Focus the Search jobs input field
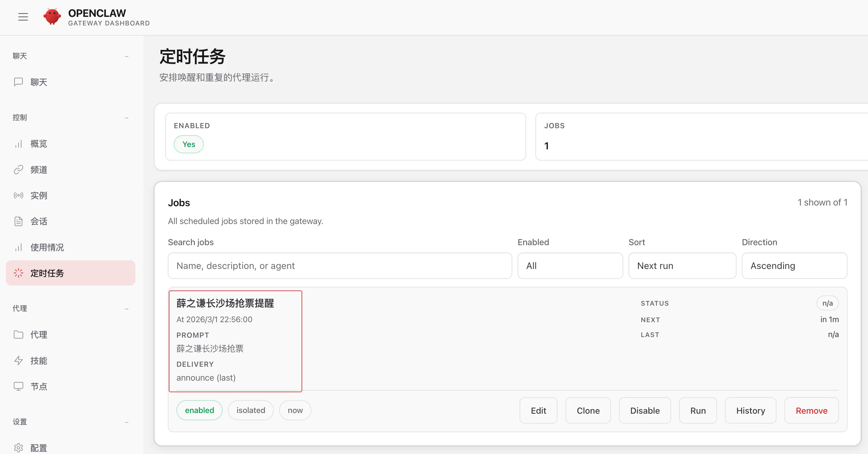Viewport: 868px width, 454px height. pyautogui.click(x=340, y=266)
